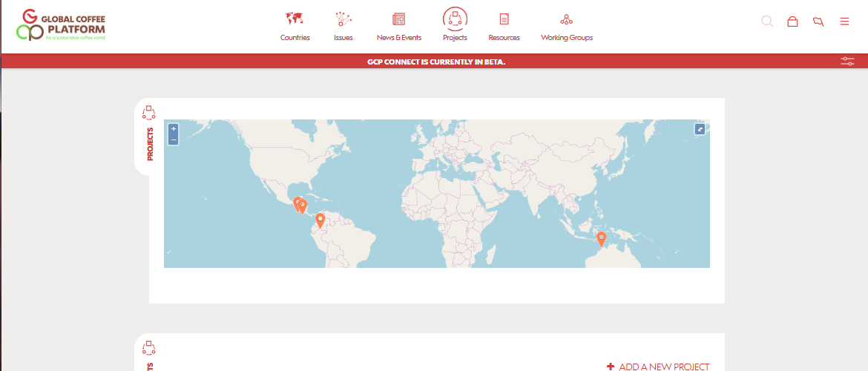Open the Global Coffee Platform logo home link
The width and height of the screenshot is (868, 371).
tap(61, 25)
